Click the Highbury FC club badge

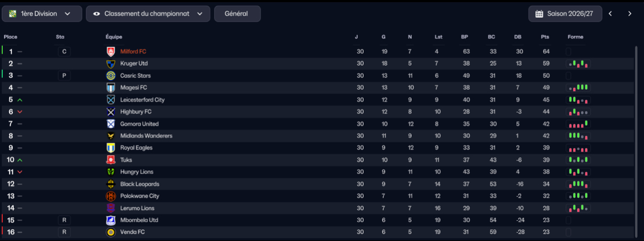point(111,112)
